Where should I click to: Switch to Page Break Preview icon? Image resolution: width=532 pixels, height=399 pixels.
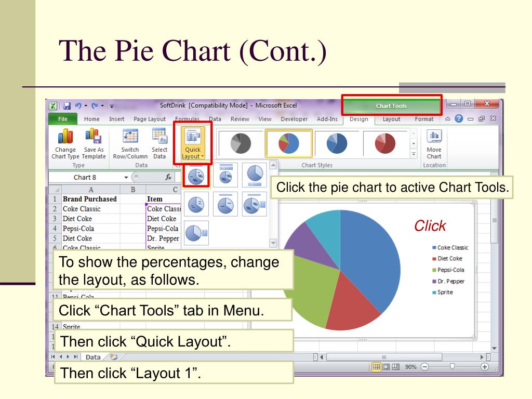pos(395,367)
